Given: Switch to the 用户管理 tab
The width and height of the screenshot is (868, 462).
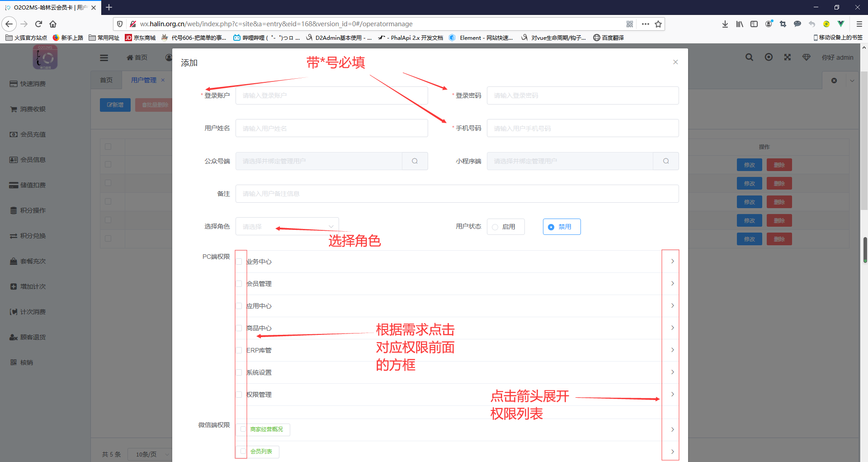Looking at the screenshot, I should (x=144, y=80).
